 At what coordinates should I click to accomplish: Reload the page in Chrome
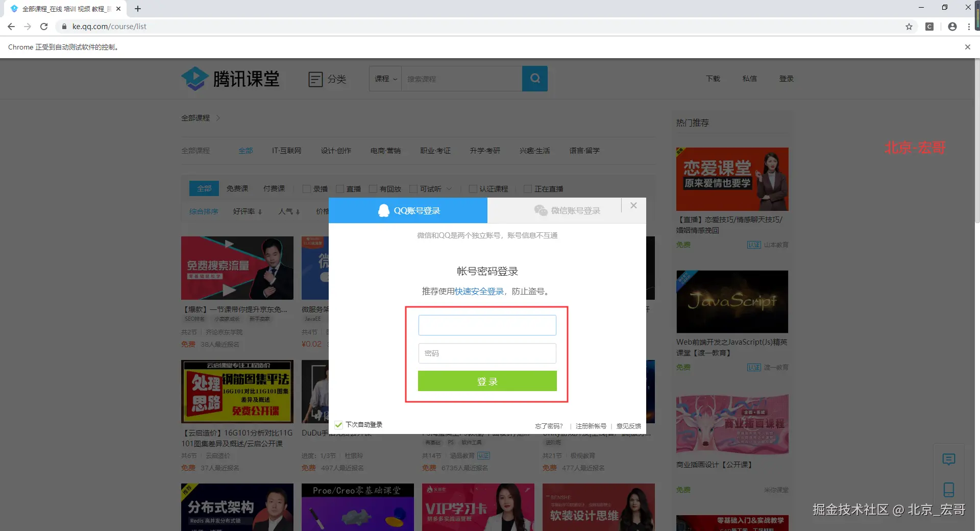click(x=44, y=27)
